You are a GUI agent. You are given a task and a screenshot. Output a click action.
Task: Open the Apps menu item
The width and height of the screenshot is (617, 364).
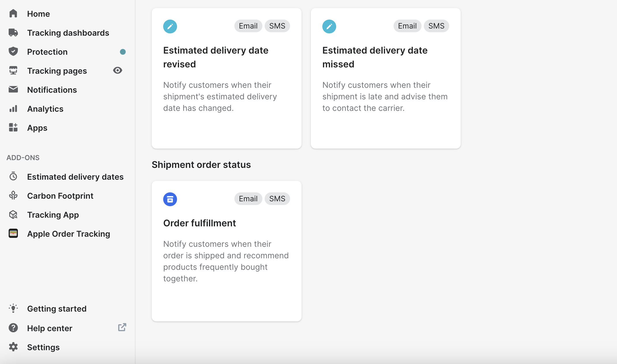pos(37,128)
